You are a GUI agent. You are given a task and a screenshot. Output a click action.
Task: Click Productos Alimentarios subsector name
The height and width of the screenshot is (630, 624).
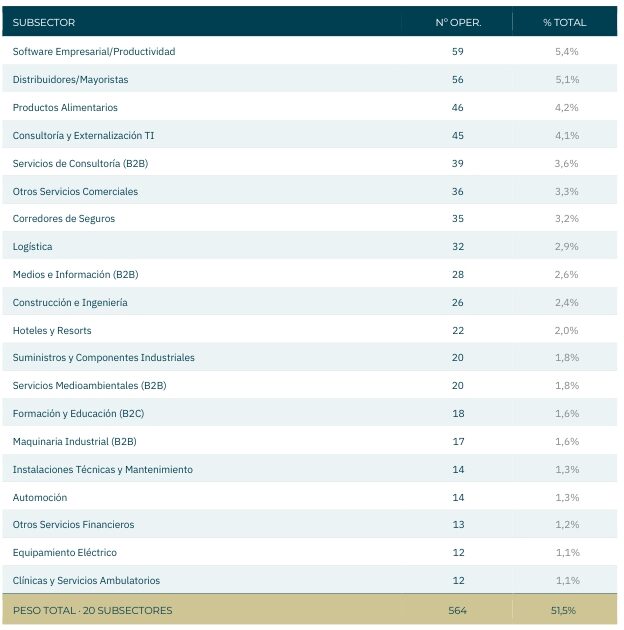pos(65,107)
